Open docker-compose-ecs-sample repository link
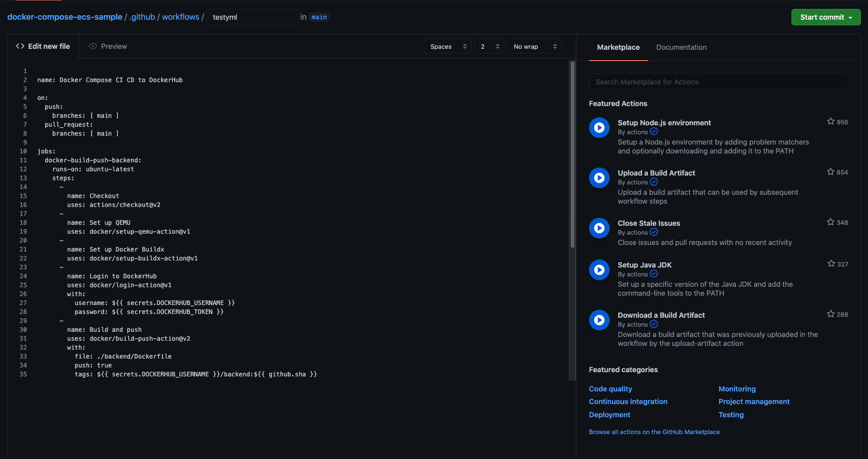Image resolution: width=868 pixels, height=459 pixels. click(65, 17)
